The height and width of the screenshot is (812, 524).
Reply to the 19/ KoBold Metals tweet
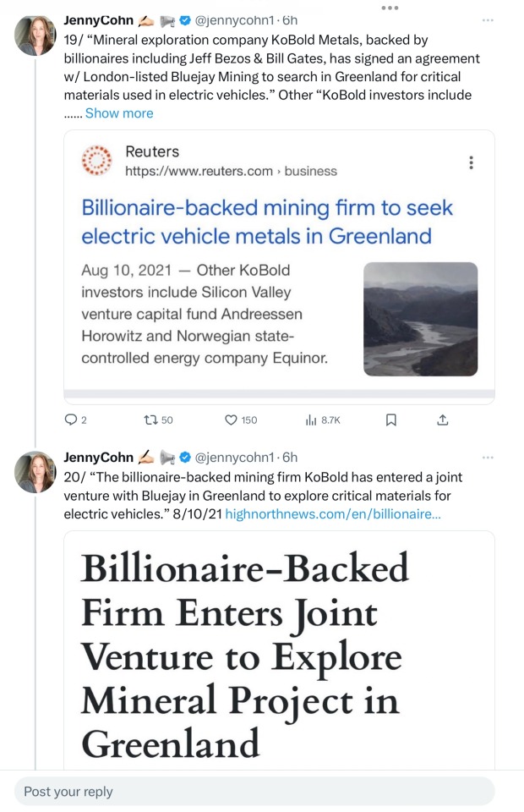tap(71, 420)
